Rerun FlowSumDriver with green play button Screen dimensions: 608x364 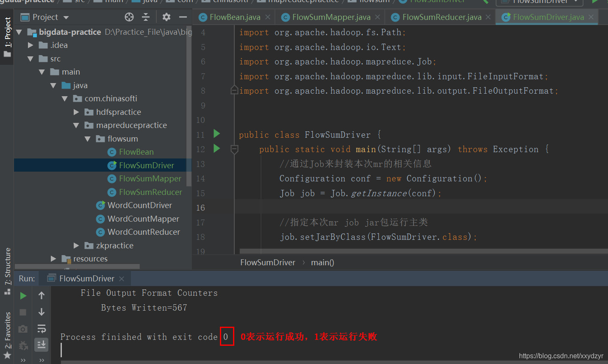[23, 296]
